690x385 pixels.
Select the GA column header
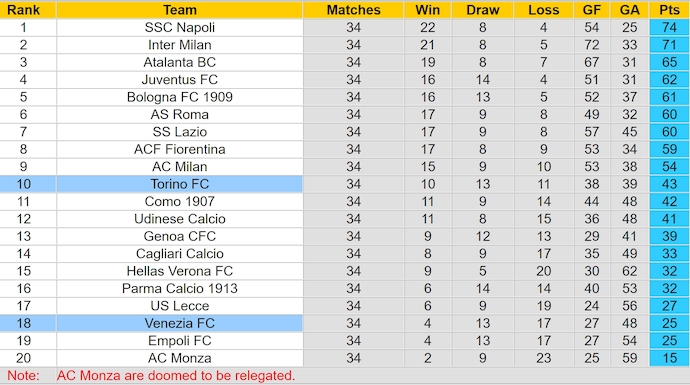[x=630, y=10]
